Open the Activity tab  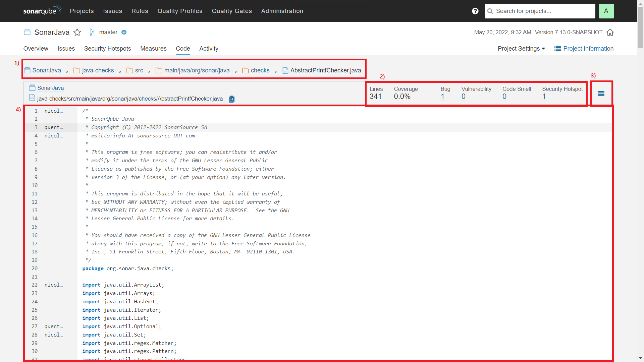209,49
